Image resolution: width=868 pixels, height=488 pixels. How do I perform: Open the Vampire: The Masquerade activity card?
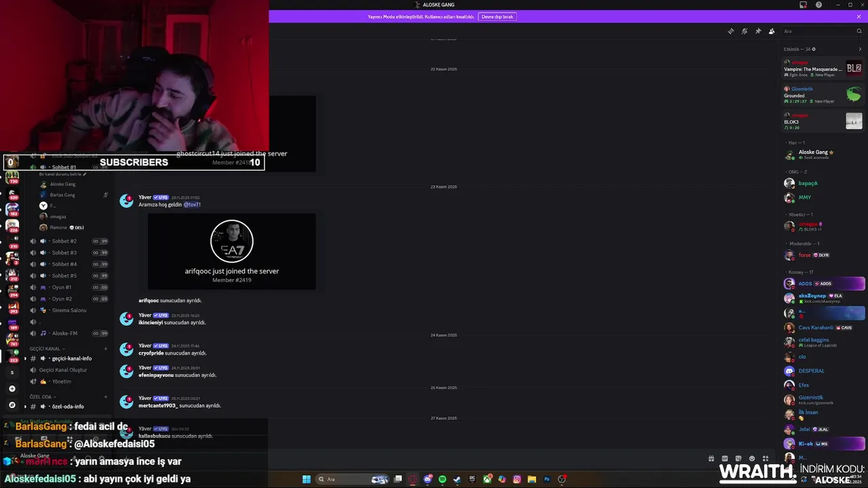[823, 68]
